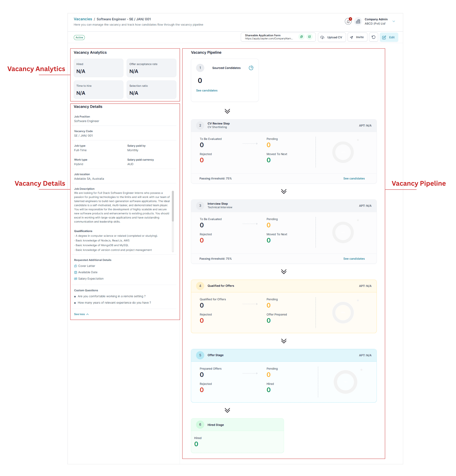Click the Upload CV button

pyautogui.click(x=332, y=37)
